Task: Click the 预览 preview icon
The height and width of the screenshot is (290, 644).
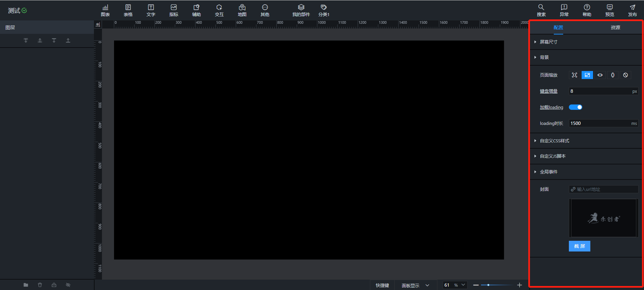Action: pyautogui.click(x=609, y=10)
